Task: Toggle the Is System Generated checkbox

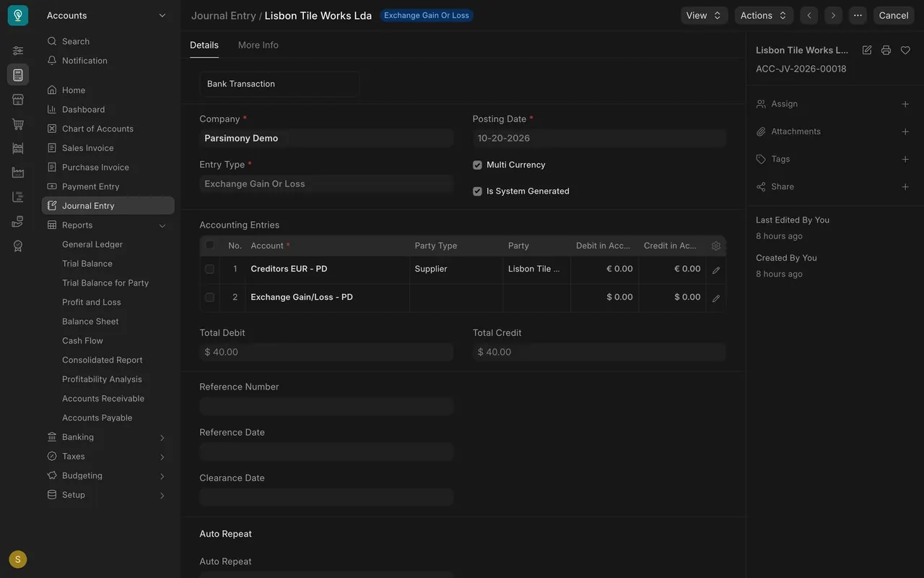Action: (x=477, y=191)
